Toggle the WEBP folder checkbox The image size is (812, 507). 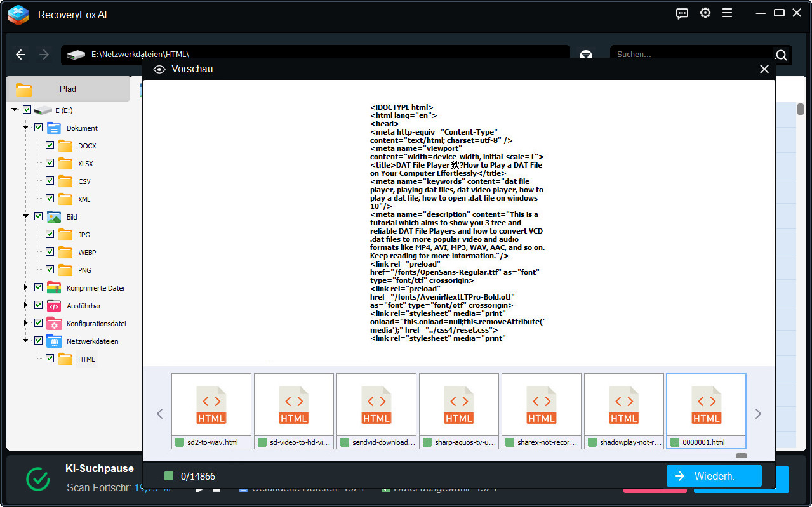point(50,252)
